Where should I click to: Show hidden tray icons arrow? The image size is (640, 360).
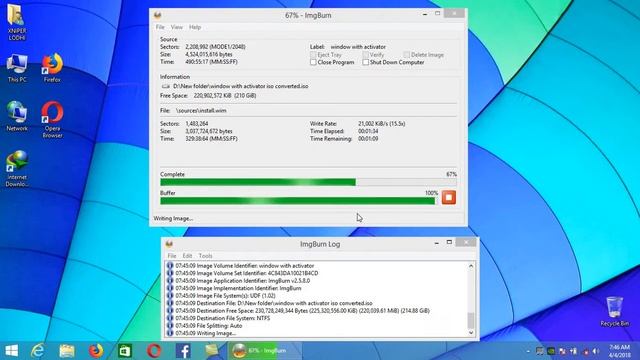click(x=528, y=351)
